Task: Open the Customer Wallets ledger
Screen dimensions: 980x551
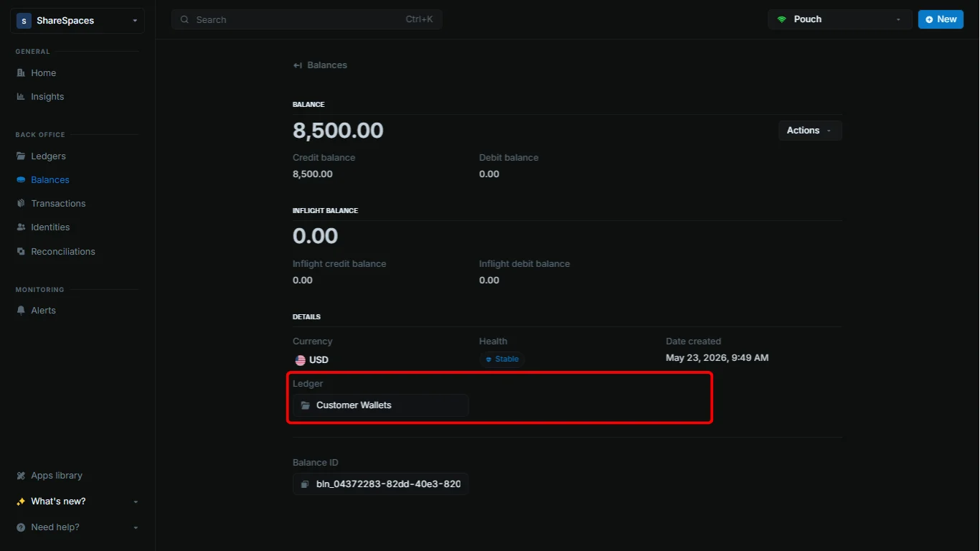Action: 380,405
